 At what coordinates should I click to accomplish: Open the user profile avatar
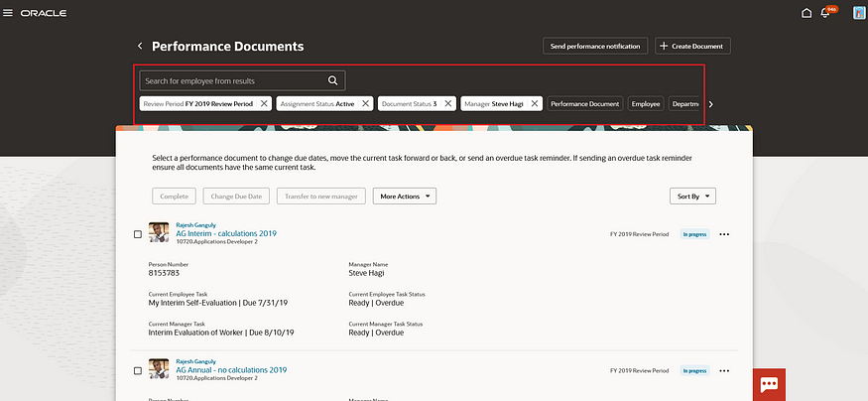point(858,13)
